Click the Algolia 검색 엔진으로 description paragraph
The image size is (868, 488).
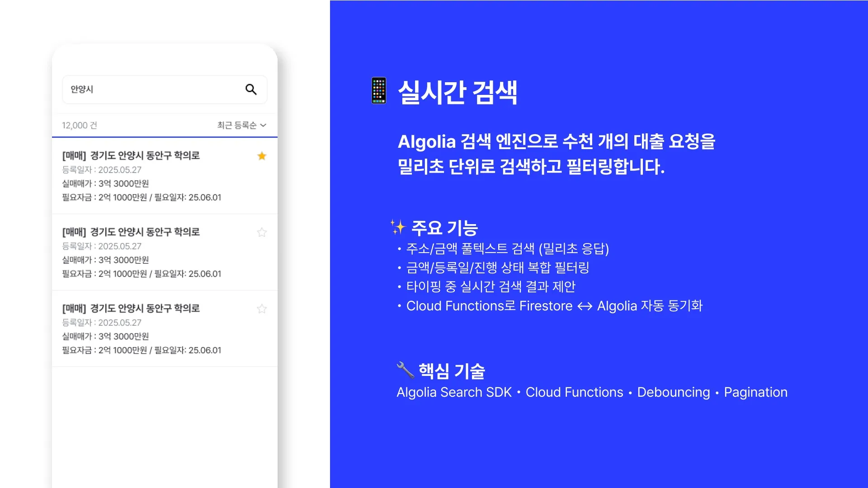(x=557, y=154)
